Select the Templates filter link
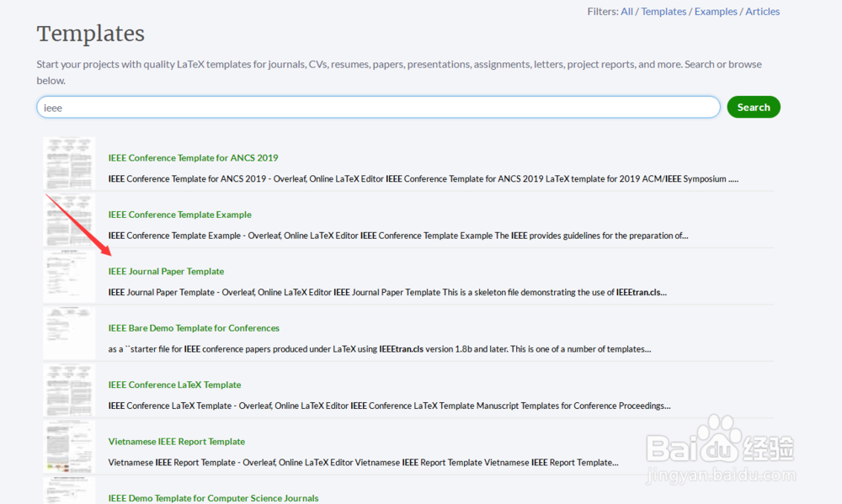Screen dimensions: 842x504 pos(663,11)
